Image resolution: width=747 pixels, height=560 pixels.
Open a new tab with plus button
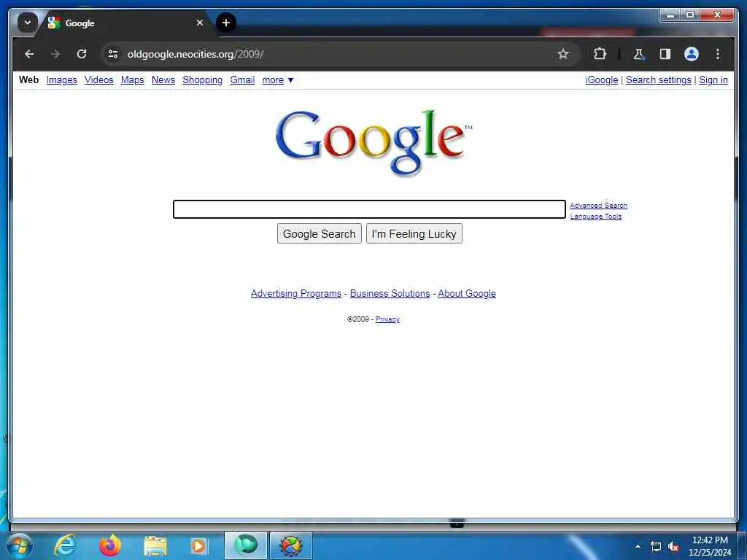(x=226, y=23)
